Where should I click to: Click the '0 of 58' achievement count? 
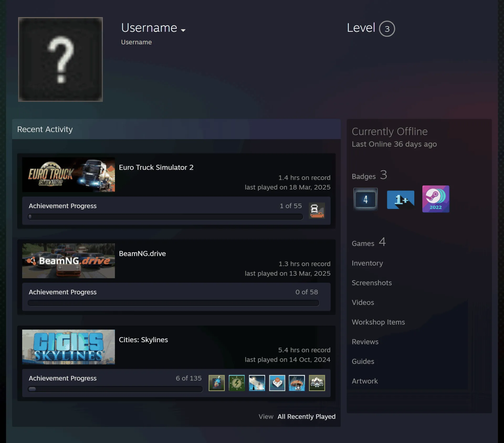click(x=307, y=292)
